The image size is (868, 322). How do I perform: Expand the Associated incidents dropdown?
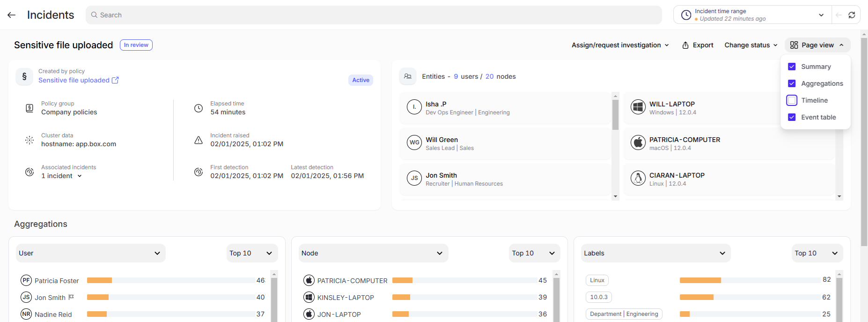pos(80,176)
